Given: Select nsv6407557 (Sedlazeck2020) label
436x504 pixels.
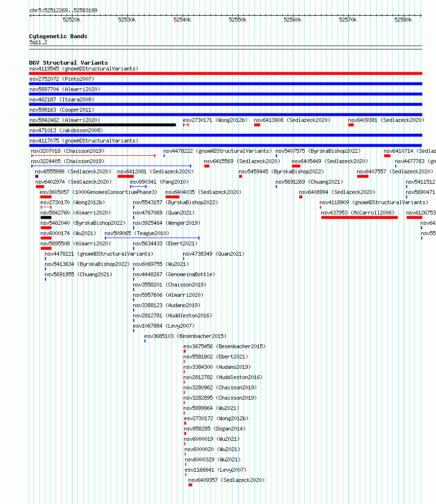Looking at the screenshot, I should [395, 171].
